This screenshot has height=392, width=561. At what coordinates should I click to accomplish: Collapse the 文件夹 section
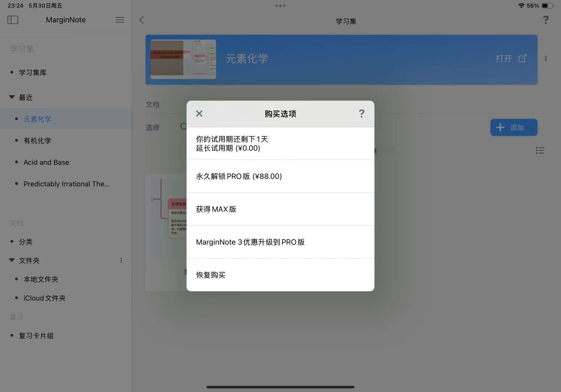pos(12,260)
